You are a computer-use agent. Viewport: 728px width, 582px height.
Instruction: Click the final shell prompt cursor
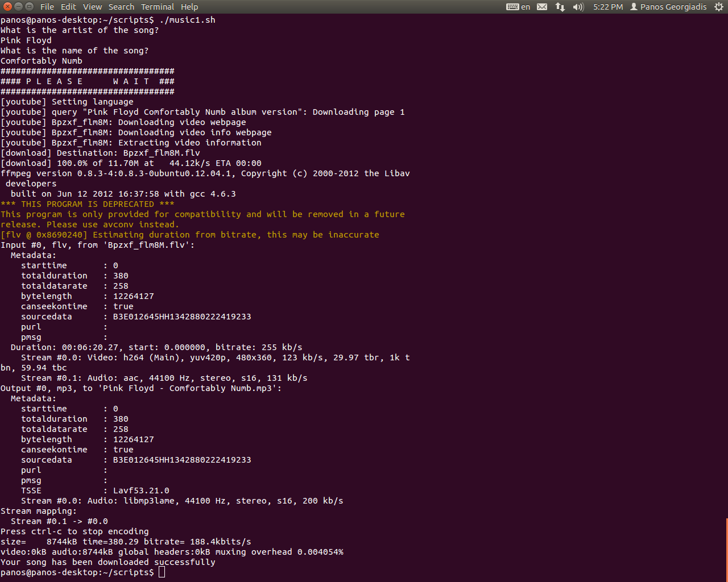[x=162, y=572]
